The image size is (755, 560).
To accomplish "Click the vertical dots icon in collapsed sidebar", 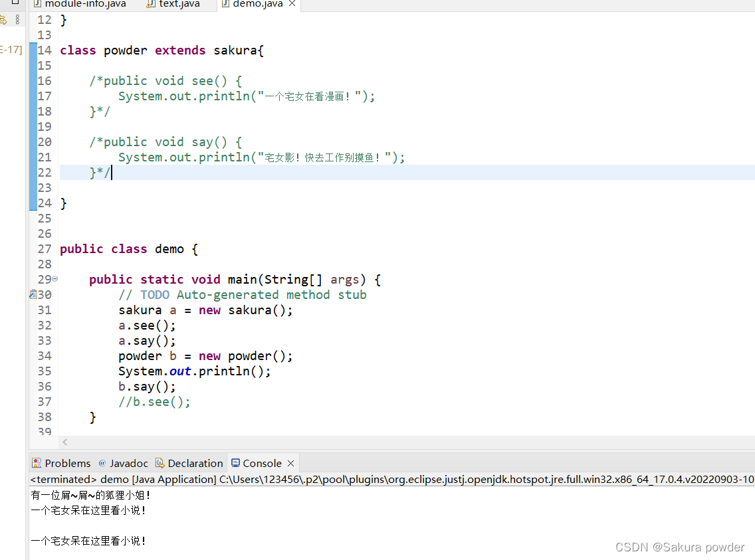I will (x=18, y=18).
